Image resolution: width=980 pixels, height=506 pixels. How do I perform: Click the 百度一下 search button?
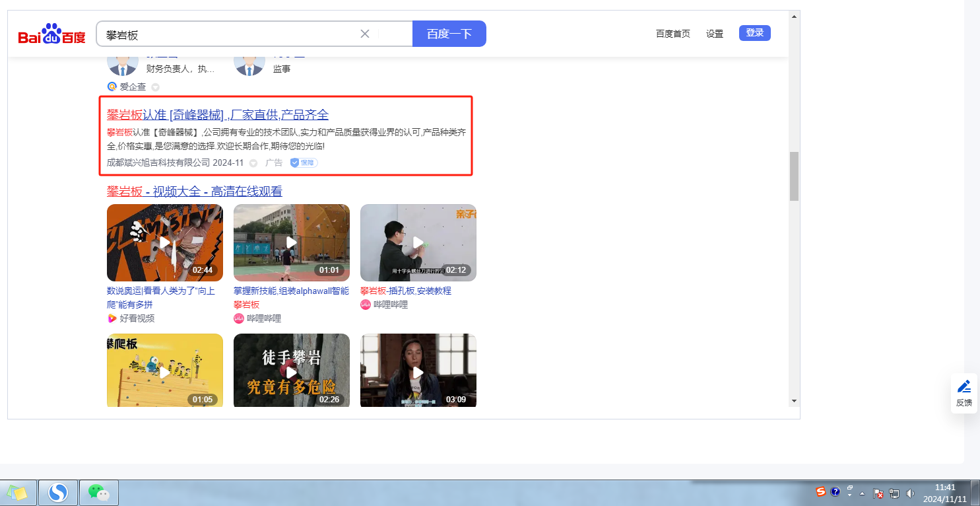click(449, 34)
